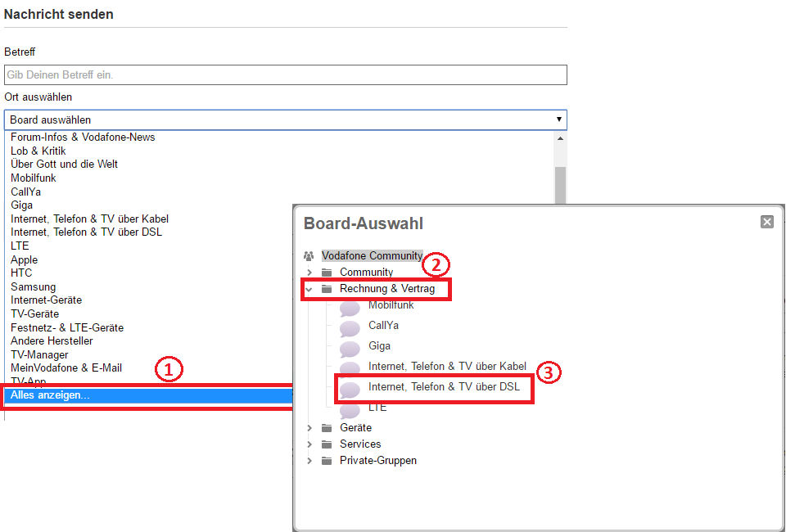
Task: Click the Services folder icon
Action: [x=327, y=445]
